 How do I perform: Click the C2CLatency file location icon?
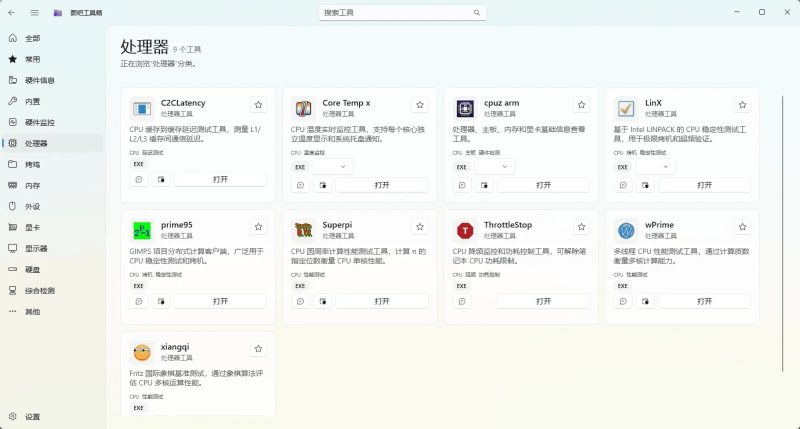click(161, 180)
